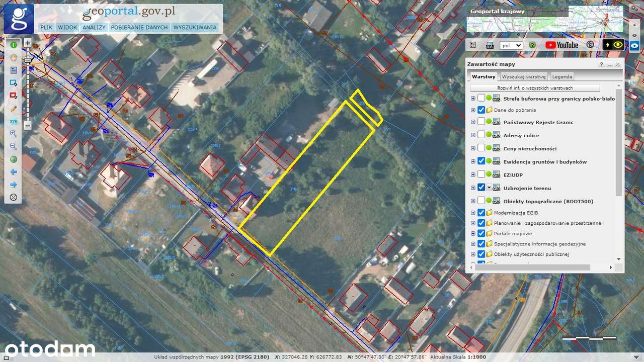The height and width of the screenshot is (362, 644).
Task: Open the YouTube channel icon
Action: [562, 45]
